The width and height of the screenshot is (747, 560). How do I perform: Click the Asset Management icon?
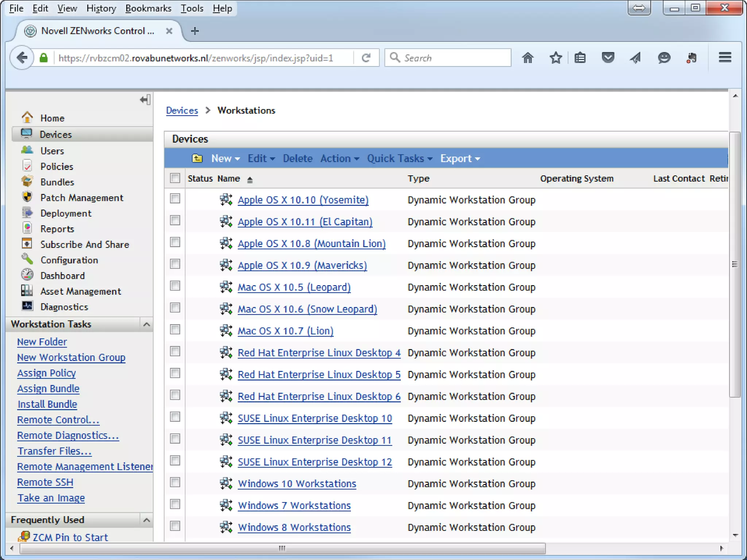[27, 291]
